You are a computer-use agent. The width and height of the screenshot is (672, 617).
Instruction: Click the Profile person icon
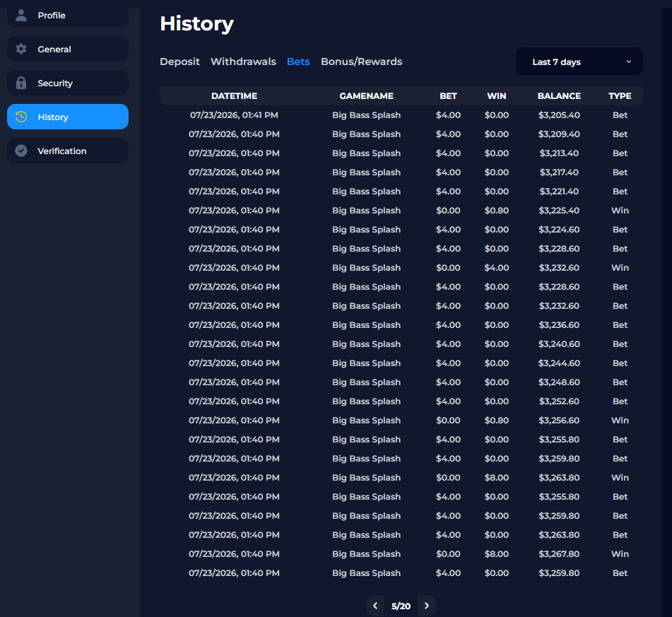pos(21,15)
